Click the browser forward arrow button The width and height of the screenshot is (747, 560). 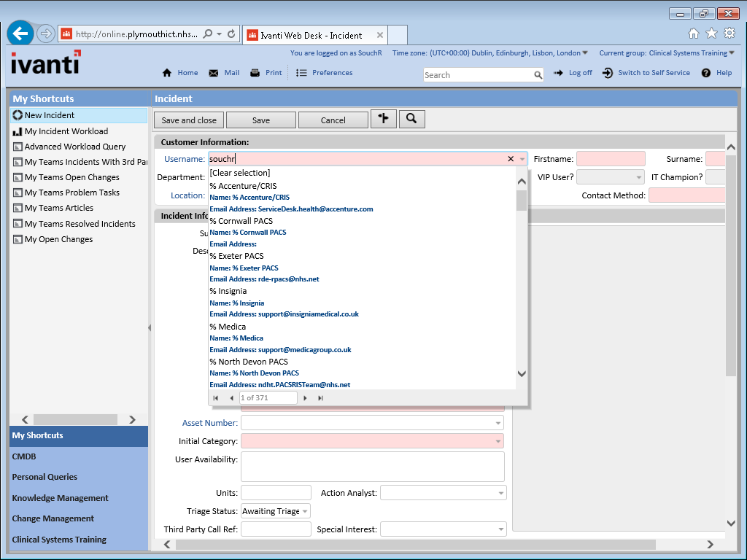click(46, 34)
